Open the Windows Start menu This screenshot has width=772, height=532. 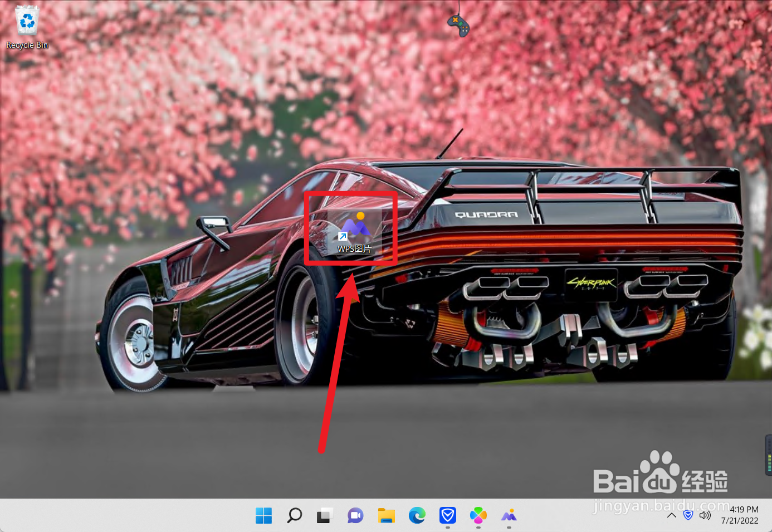(x=263, y=515)
